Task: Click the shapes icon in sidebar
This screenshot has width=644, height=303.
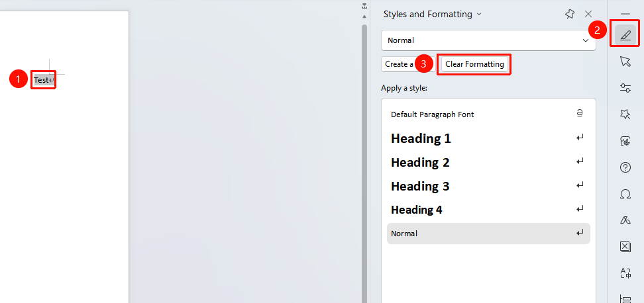Action: tap(625, 220)
